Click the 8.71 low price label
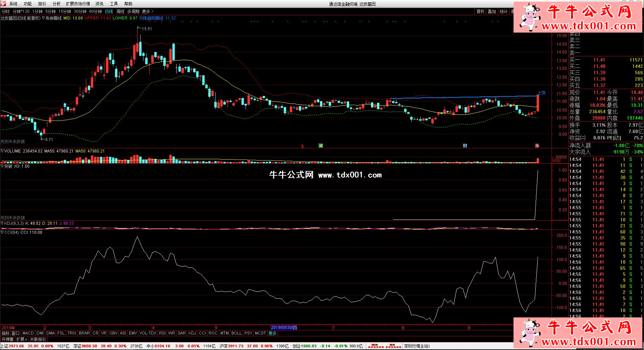Image resolution: width=644 pixels, height=350 pixels. pos(49,139)
